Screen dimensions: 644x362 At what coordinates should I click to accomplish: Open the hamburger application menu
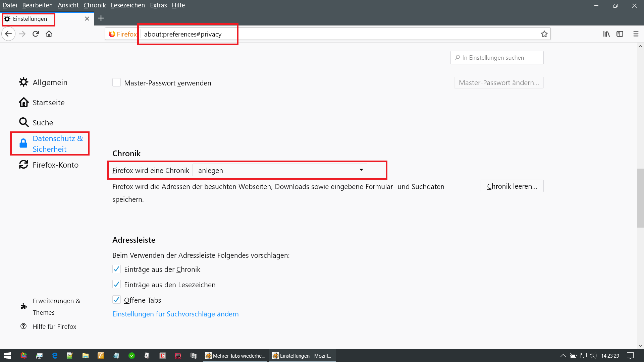[636, 34]
